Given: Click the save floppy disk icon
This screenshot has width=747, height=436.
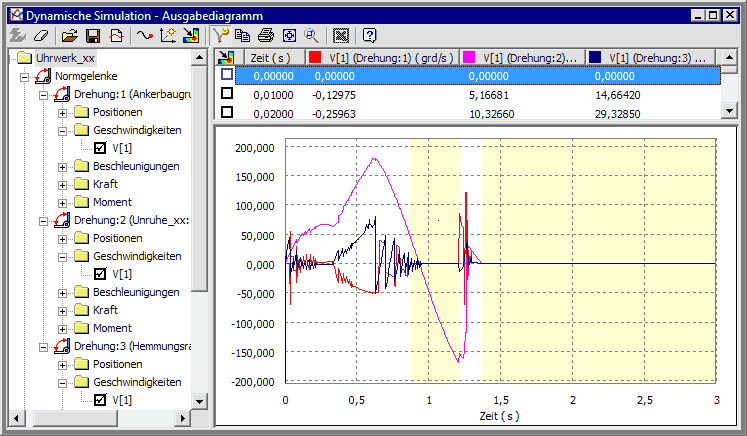Looking at the screenshot, I should (92, 35).
